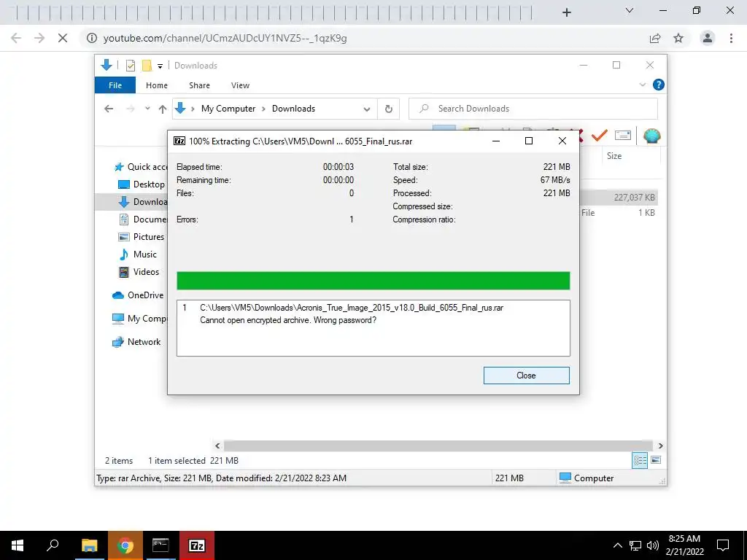This screenshot has height=560, width=747.
Task: Open Chrome tab search dropdown
Action: pyautogui.click(x=630, y=10)
